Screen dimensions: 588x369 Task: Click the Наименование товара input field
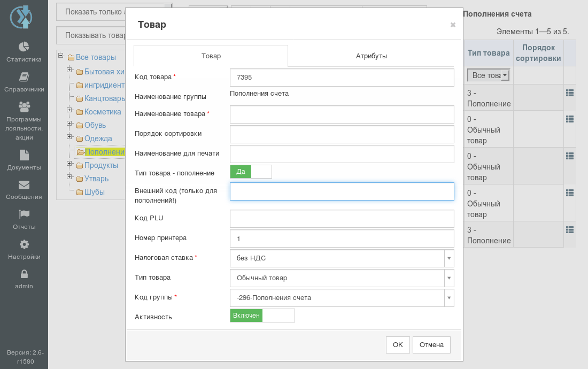click(x=342, y=114)
